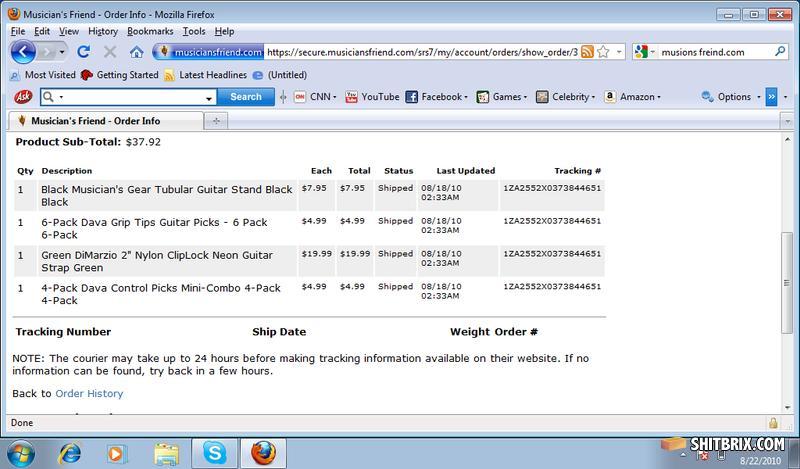Open the Celebrity toolbar dropdown

click(565, 96)
